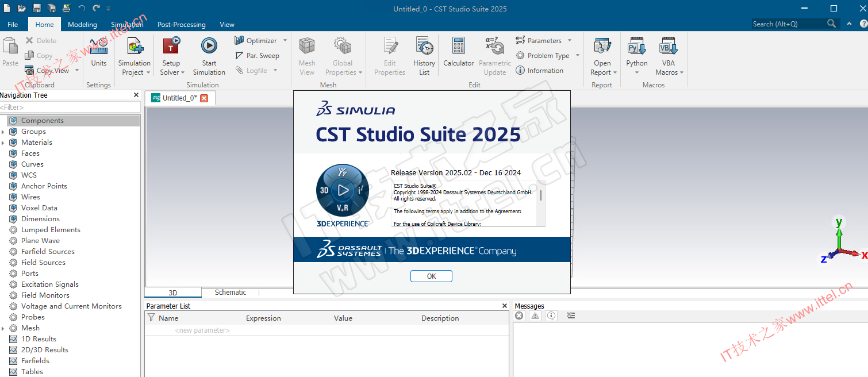The height and width of the screenshot is (377, 868).
Task: Switch to the Modeling ribbon tab
Action: point(82,25)
